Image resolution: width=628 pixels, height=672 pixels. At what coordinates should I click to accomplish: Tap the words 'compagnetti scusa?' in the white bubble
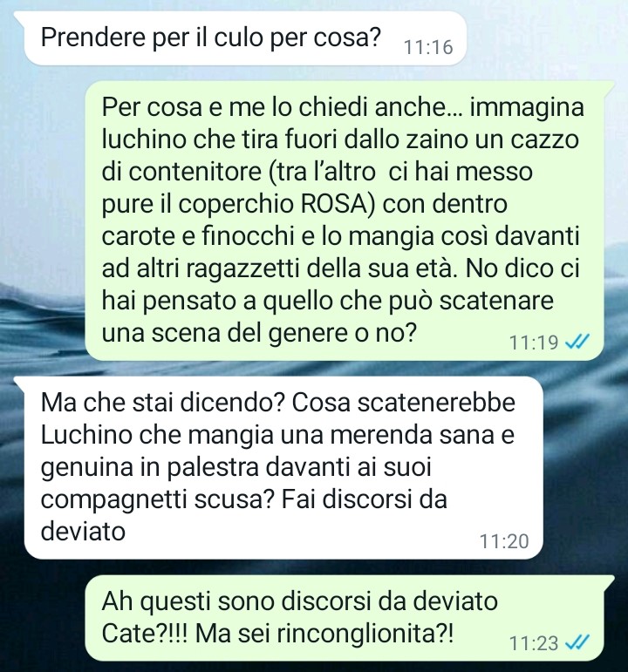[157, 499]
